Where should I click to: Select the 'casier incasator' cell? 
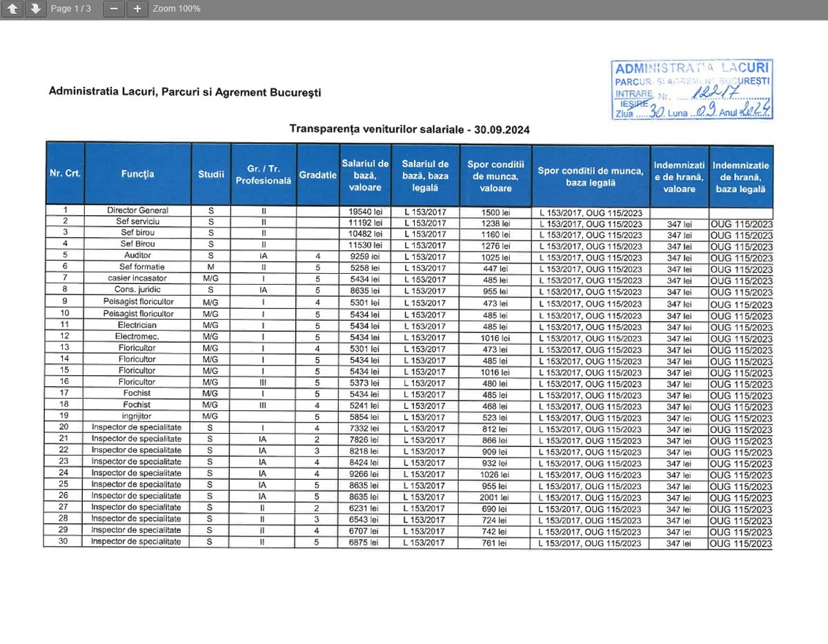(138, 279)
